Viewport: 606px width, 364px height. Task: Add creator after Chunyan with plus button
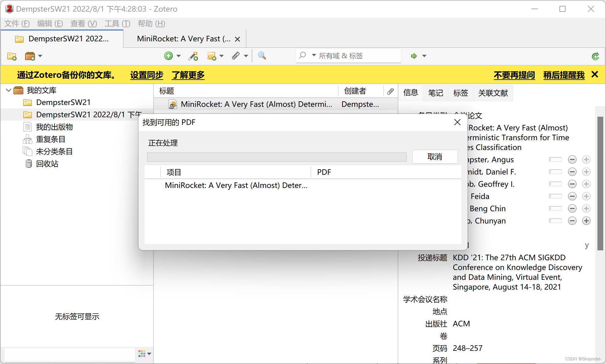point(586,221)
